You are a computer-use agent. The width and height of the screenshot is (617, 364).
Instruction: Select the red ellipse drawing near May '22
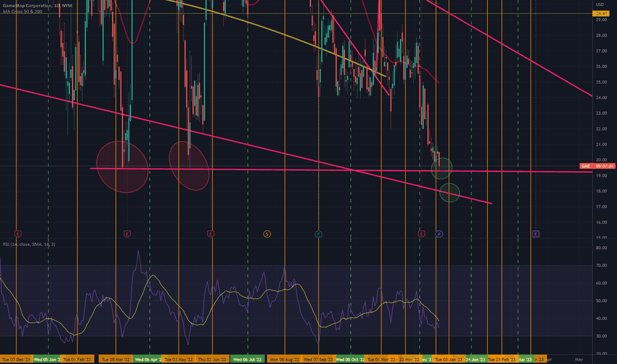[189, 165]
